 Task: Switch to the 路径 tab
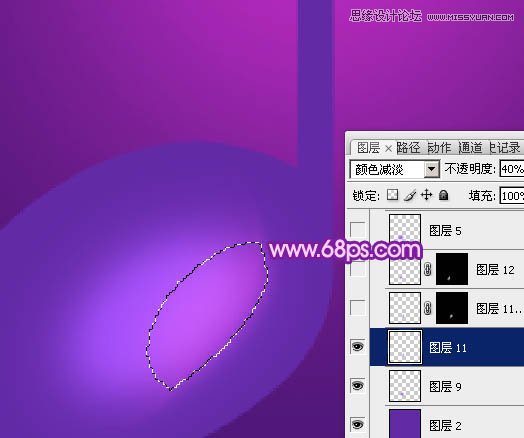click(408, 148)
